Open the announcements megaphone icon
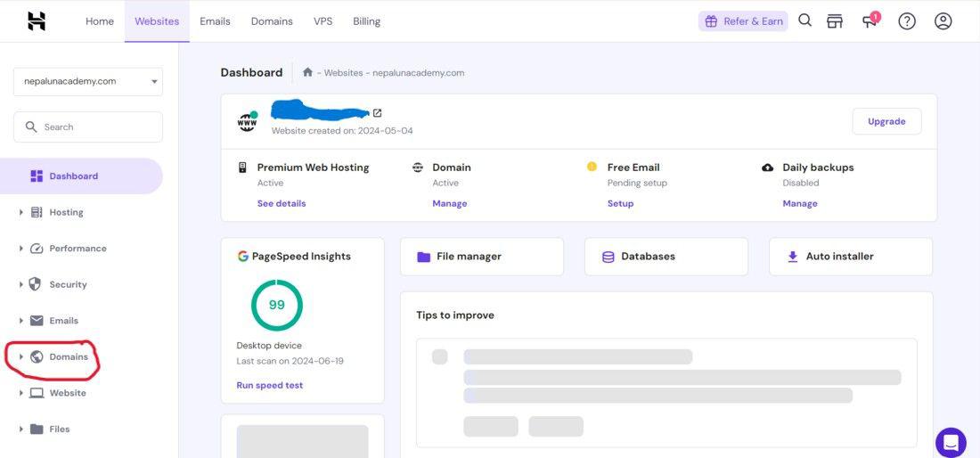The width and height of the screenshot is (980, 458). pyautogui.click(x=870, y=20)
